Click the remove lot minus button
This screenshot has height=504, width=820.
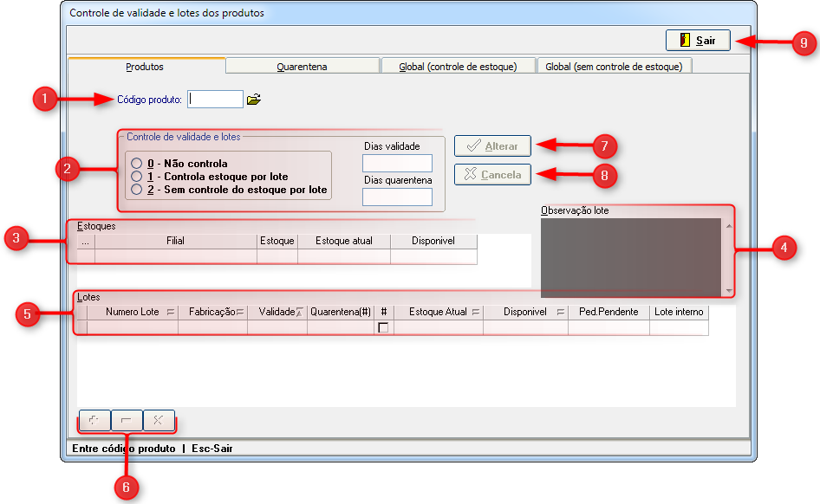click(127, 420)
